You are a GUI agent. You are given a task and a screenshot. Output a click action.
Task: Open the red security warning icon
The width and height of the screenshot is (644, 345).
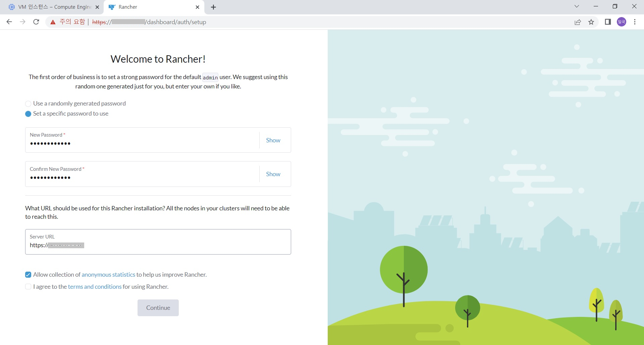click(53, 22)
